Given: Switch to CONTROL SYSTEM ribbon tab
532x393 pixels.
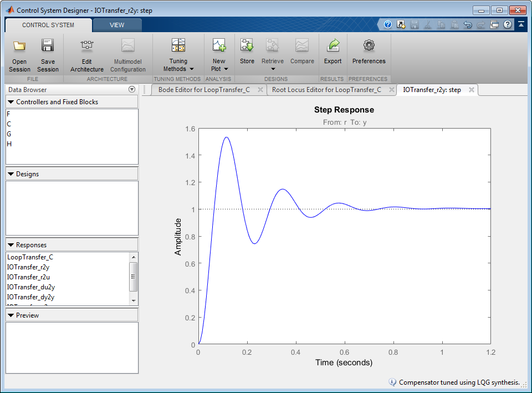Looking at the screenshot, I should pos(48,25).
